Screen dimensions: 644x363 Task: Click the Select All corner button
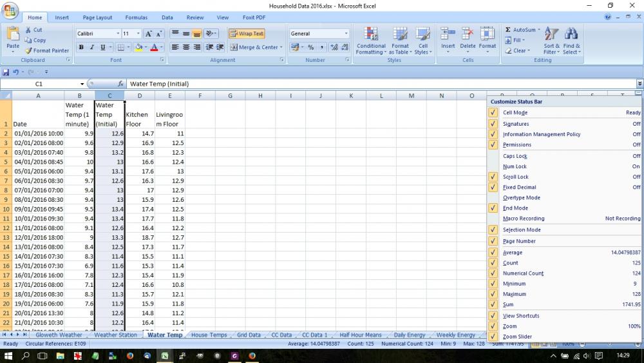(x=6, y=96)
